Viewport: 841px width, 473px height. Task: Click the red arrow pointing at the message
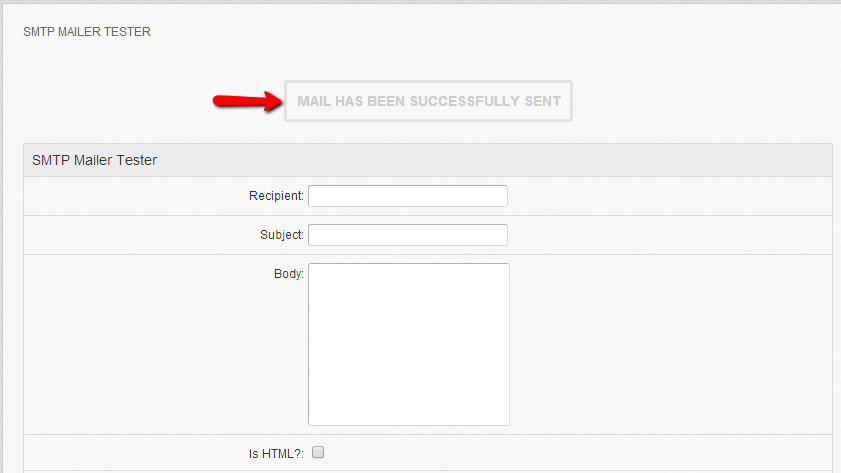click(247, 100)
